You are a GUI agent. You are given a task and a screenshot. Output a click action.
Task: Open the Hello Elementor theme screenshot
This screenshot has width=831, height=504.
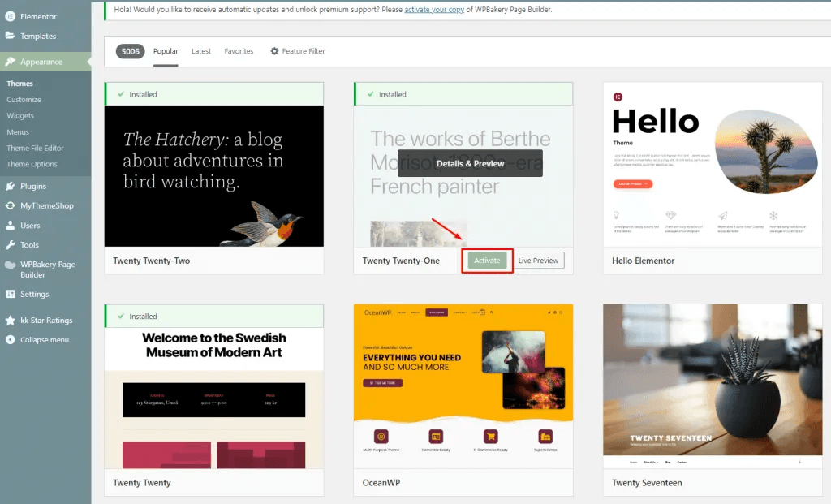point(713,165)
